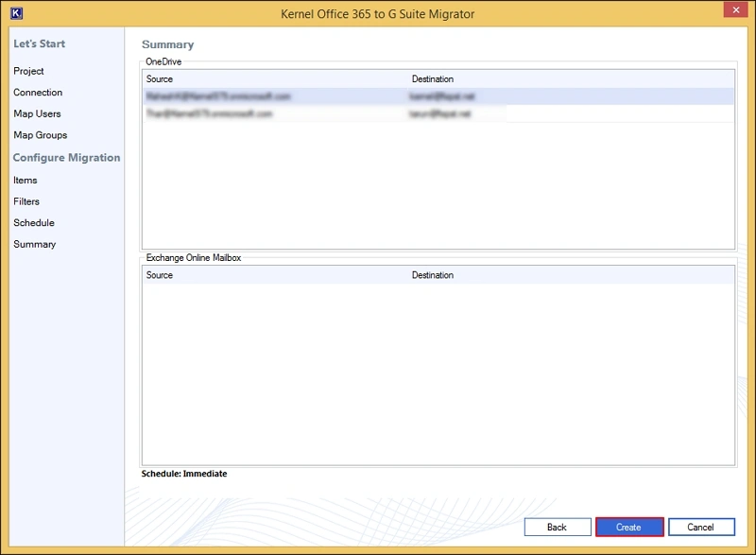Click the OneDrive Source column header
Viewport: 756px width, 555px height.
(160, 79)
